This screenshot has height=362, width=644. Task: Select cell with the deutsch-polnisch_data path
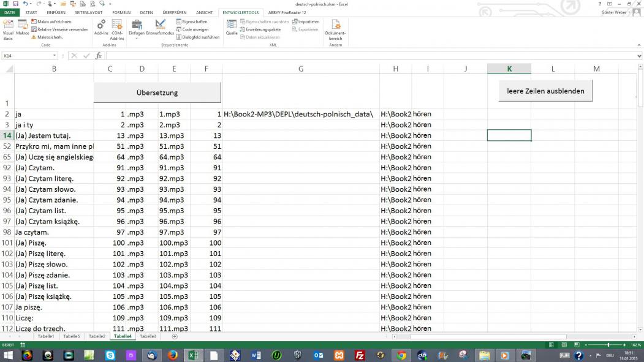pos(301,114)
